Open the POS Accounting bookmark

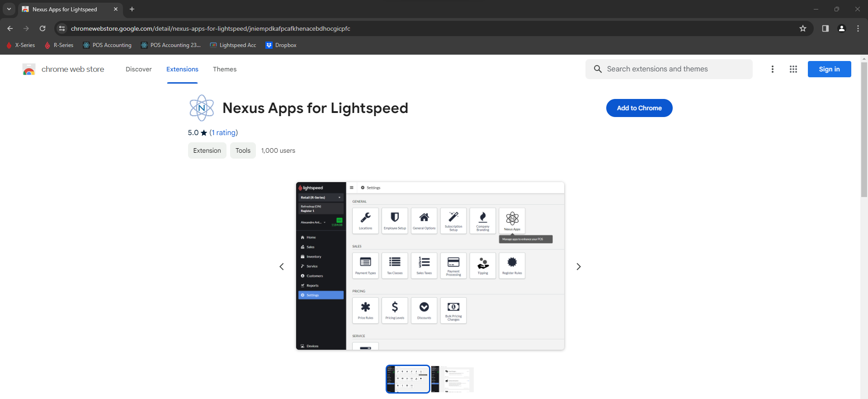click(108, 45)
